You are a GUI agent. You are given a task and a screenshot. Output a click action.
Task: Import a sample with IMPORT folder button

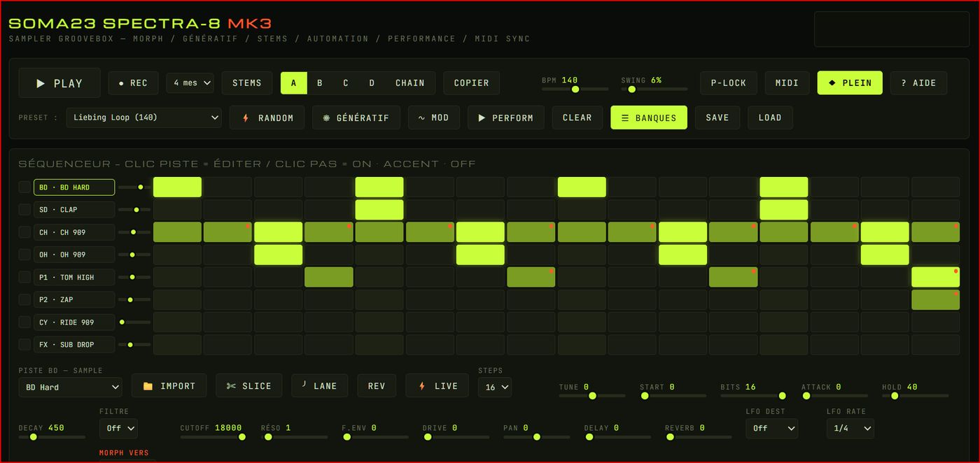click(x=169, y=385)
